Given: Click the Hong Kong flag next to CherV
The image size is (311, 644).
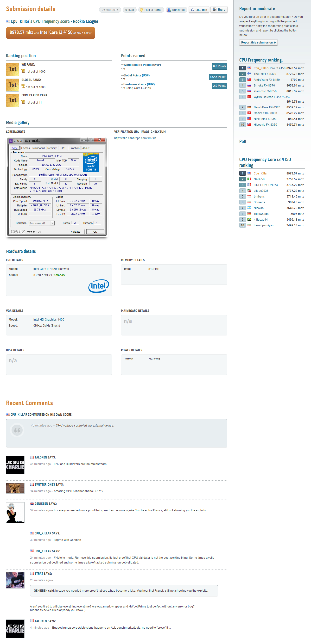Looking at the screenshot, I should point(249,113).
